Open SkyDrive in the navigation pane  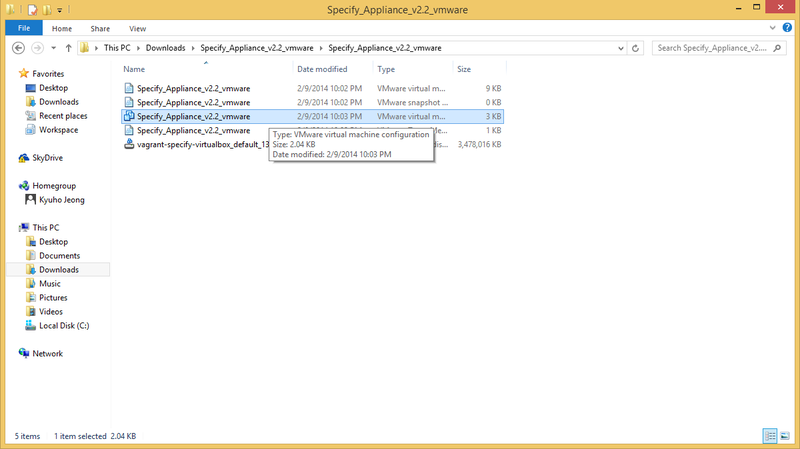(x=47, y=158)
